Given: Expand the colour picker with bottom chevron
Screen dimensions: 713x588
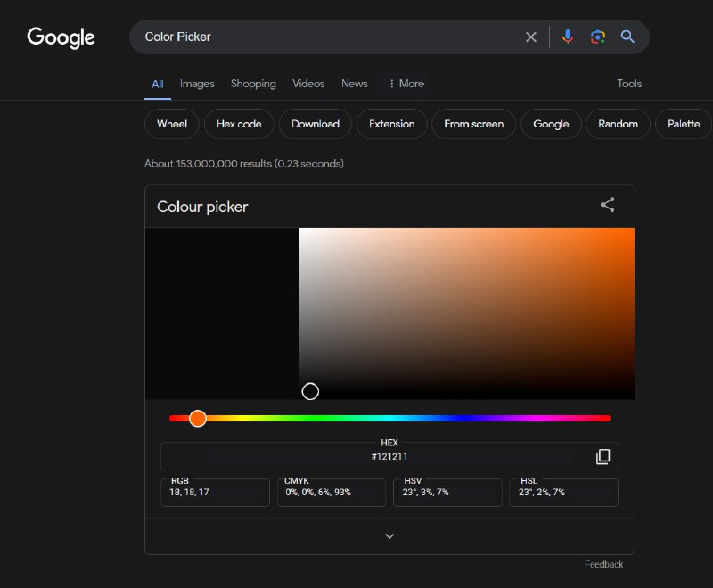Looking at the screenshot, I should (389, 536).
